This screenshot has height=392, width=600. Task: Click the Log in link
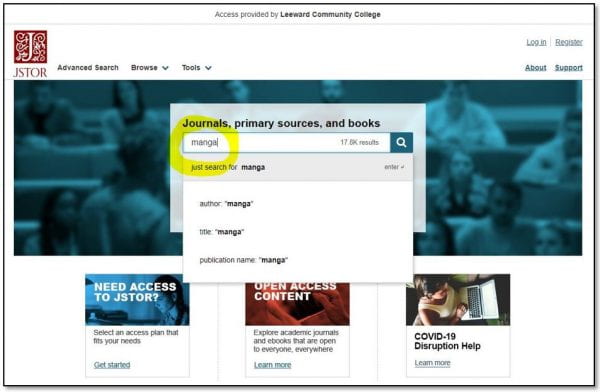tap(536, 42)
